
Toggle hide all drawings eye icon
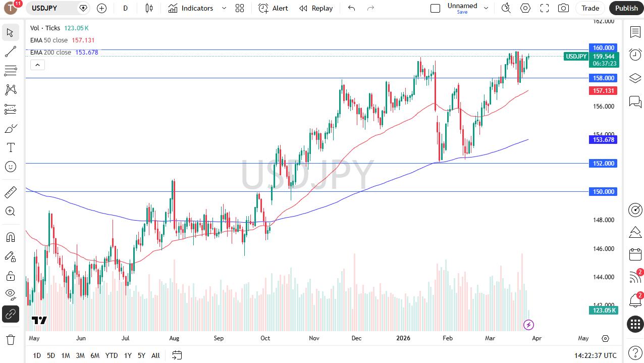[x=11, y=294]
